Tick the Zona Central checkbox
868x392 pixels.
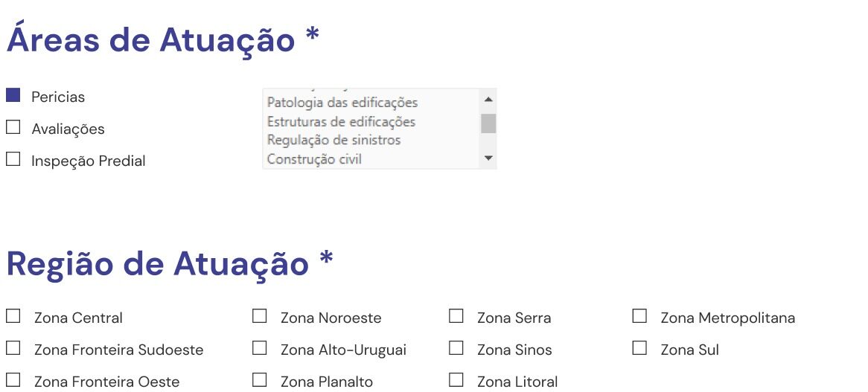click(x=13, y=316)
